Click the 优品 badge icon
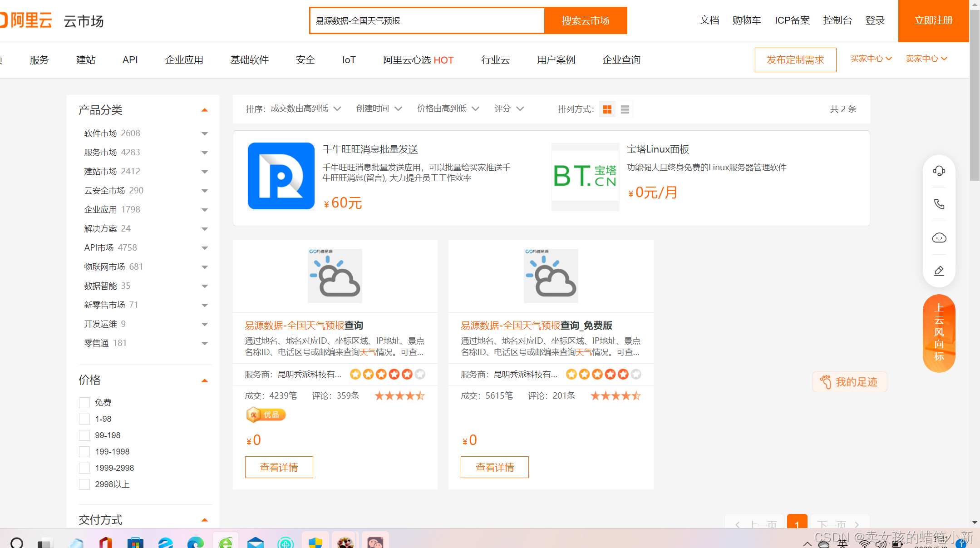 [266, 415]
